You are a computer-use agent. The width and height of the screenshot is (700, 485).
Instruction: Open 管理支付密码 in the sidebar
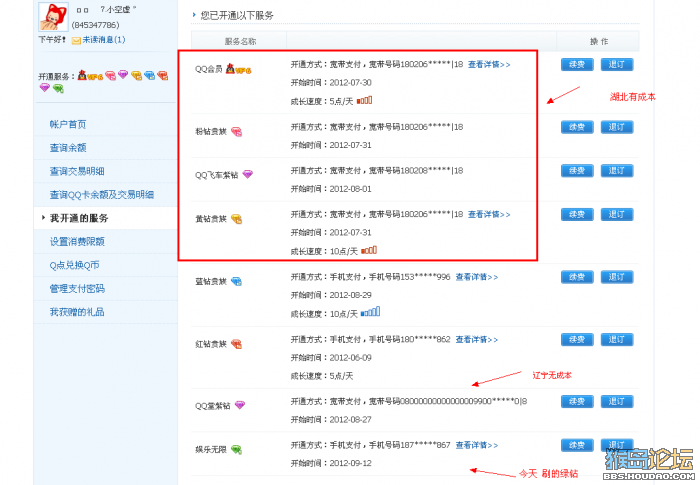77,288
